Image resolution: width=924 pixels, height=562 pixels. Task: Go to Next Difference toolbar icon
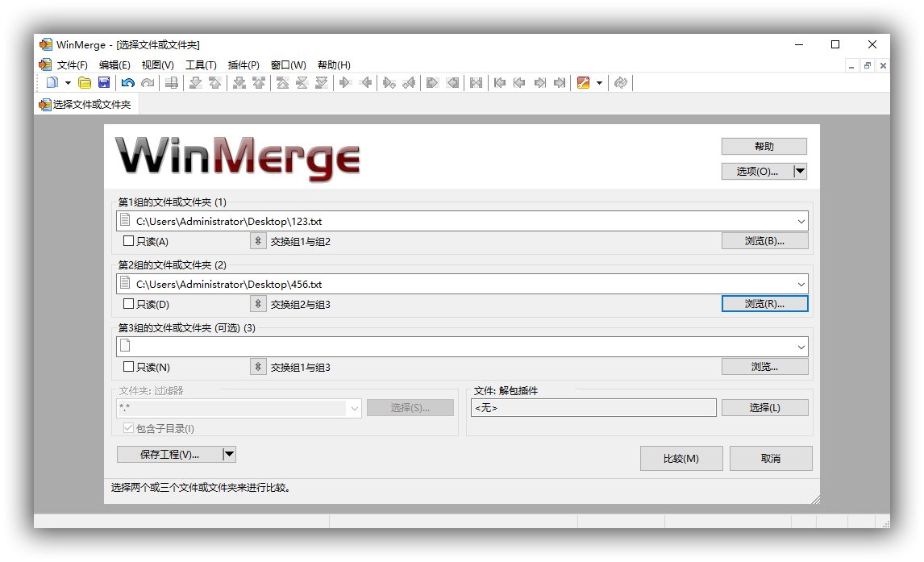195,82
